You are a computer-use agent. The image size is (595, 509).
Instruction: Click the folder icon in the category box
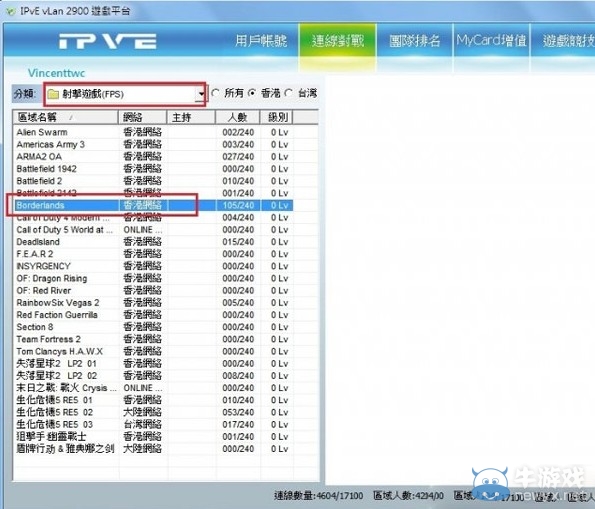(x=53, y=94)
